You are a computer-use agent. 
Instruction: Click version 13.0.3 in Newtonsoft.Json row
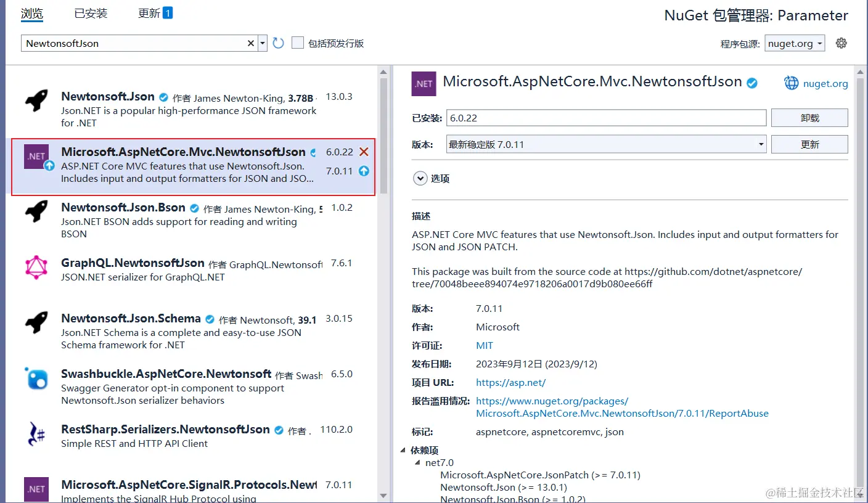coord(339,97)
